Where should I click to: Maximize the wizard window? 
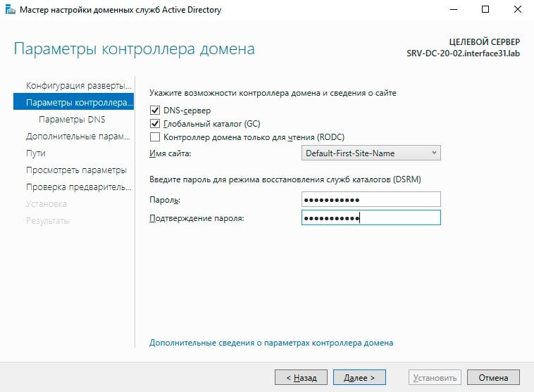click(485, 10)
